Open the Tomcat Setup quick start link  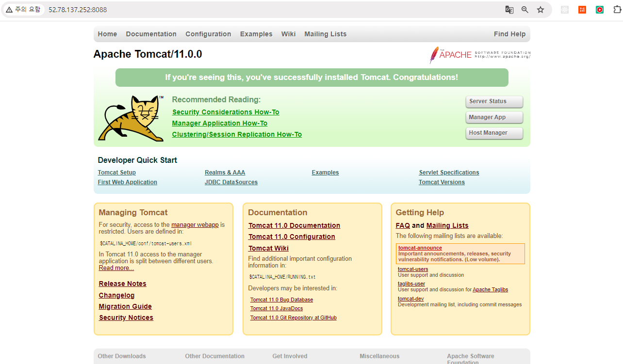pos(117,173)
